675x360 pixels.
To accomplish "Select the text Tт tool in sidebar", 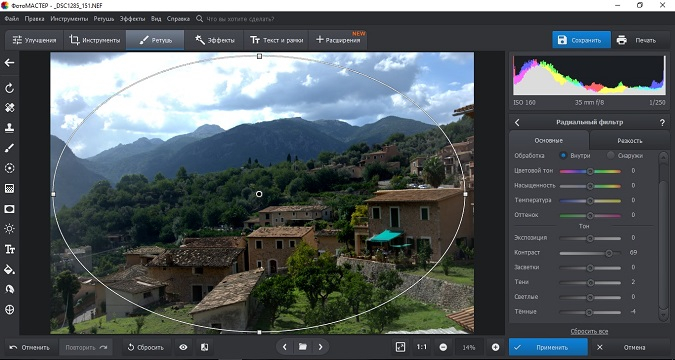I will (x=9, y=249).
